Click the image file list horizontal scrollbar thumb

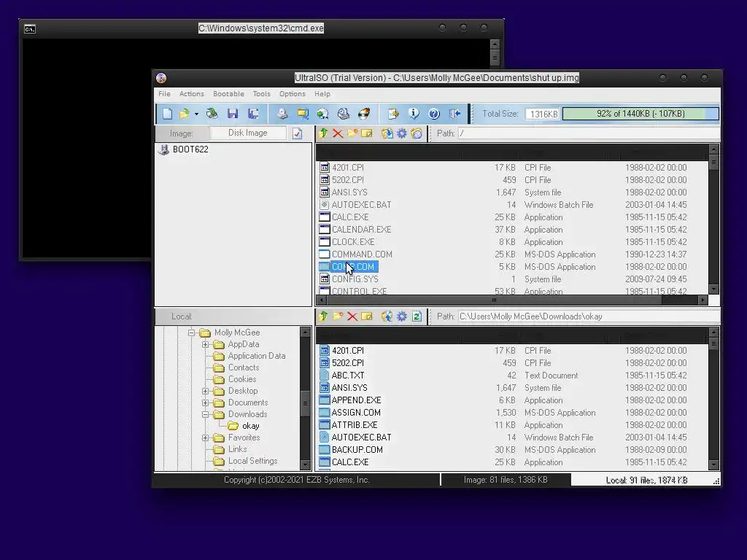pos(494,300)
